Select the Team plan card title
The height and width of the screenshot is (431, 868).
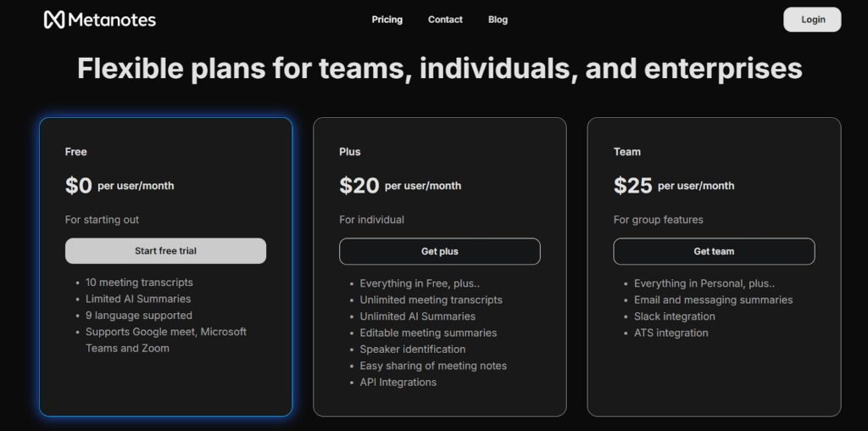point(627,152)
